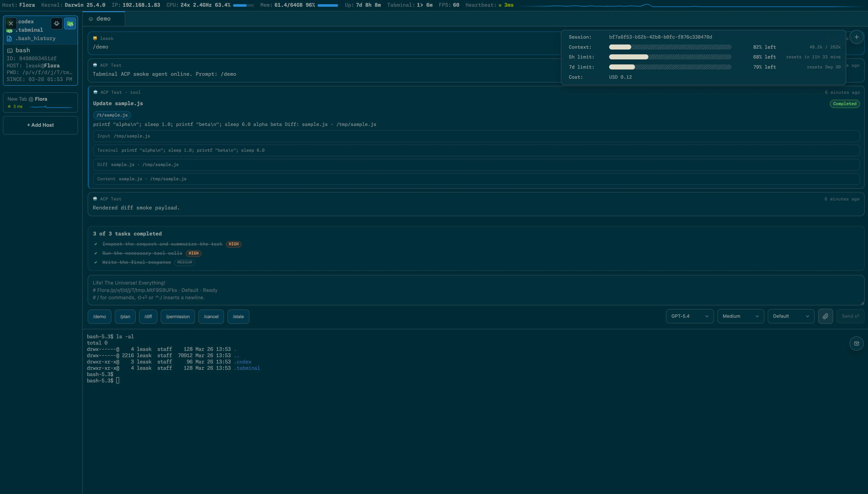Image resolution: width=868 pixels, height=494 pixels.
Task: Expand the 'Input /tmp/sample.js' row
Action: pyautogui.click(x=476, y=136)
